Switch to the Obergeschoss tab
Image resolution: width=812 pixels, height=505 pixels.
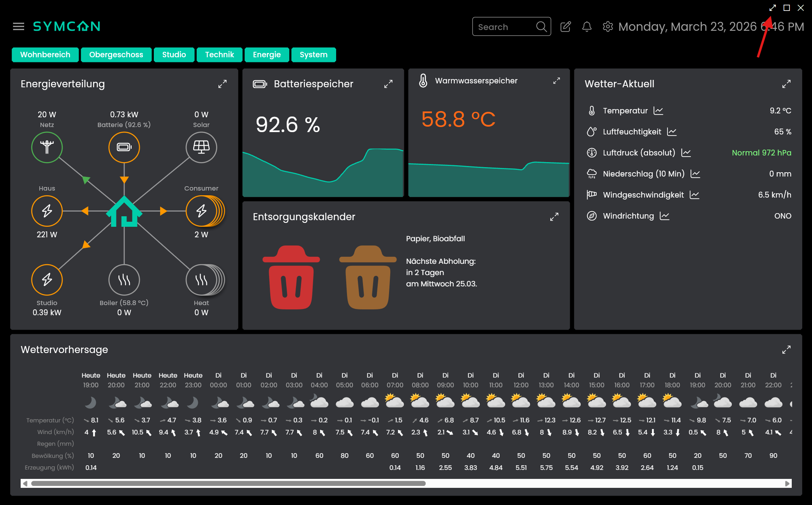116,55
